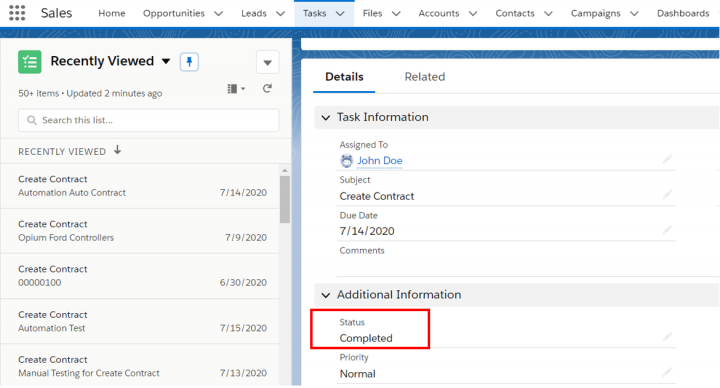
Task: Refresh the task list
Action: click(267, 88)
